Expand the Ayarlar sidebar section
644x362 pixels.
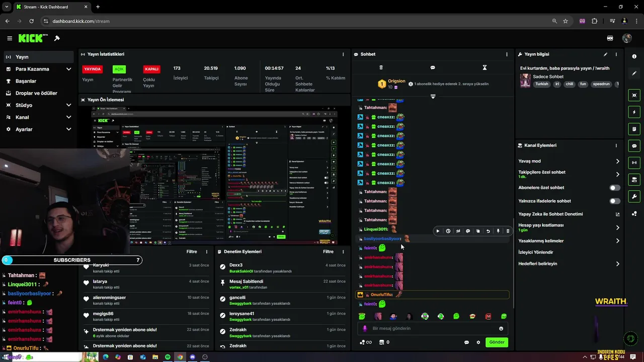[38, 129]
